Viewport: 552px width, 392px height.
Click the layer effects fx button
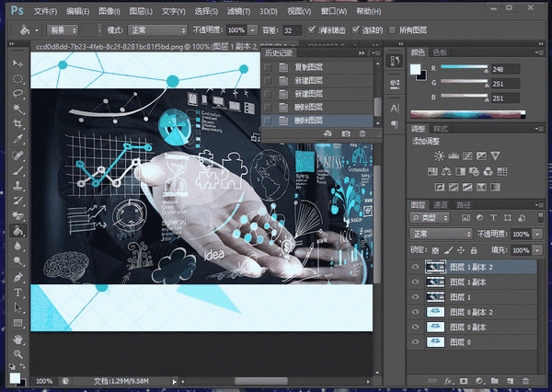click(x=448, y=381)
